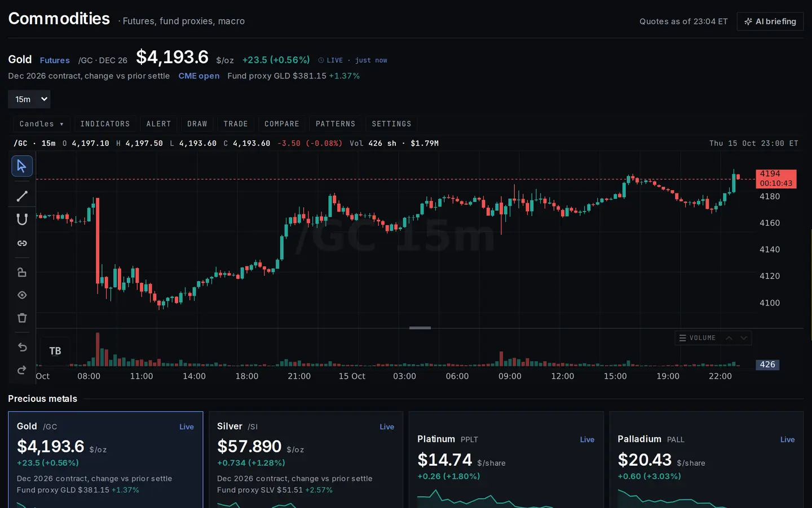
Task: Click 'Fund proxy GLD $381.15' in header
Action: click(277, 76)
